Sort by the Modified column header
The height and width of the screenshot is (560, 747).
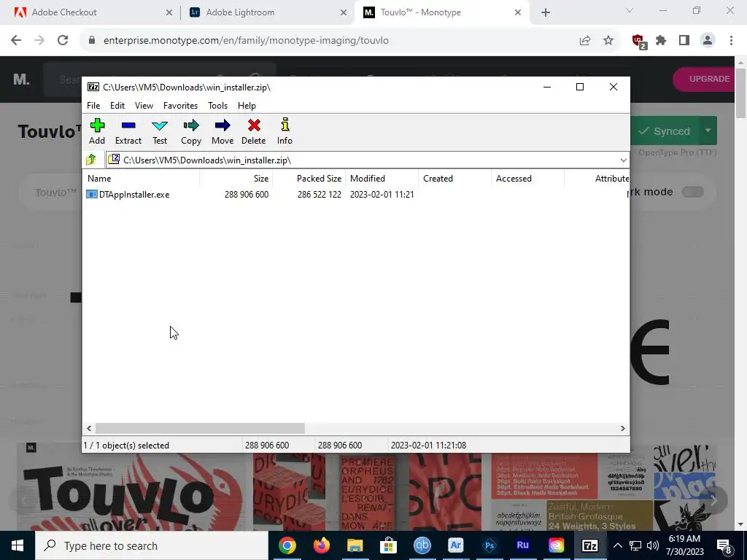point(382,179)
